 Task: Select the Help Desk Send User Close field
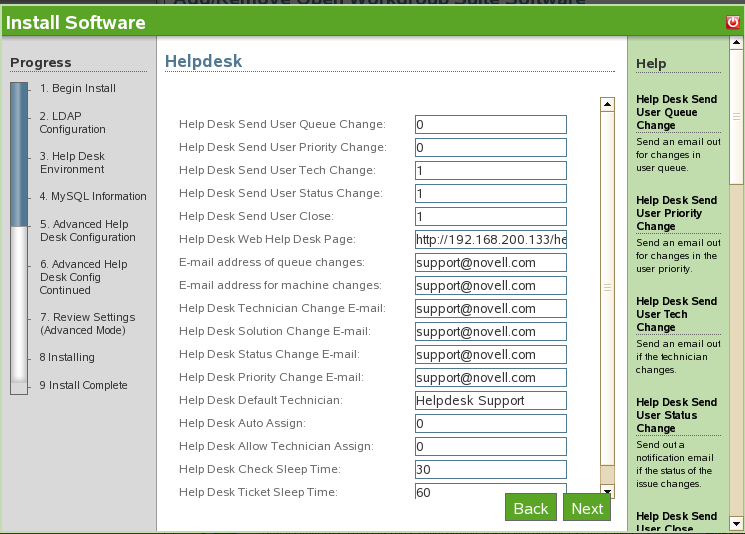pos(490,217)
